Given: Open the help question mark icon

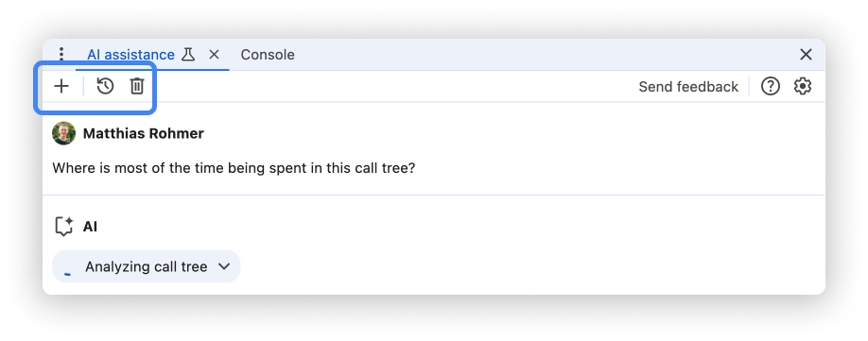Looking at the screenshot, I should pos(770,86).
